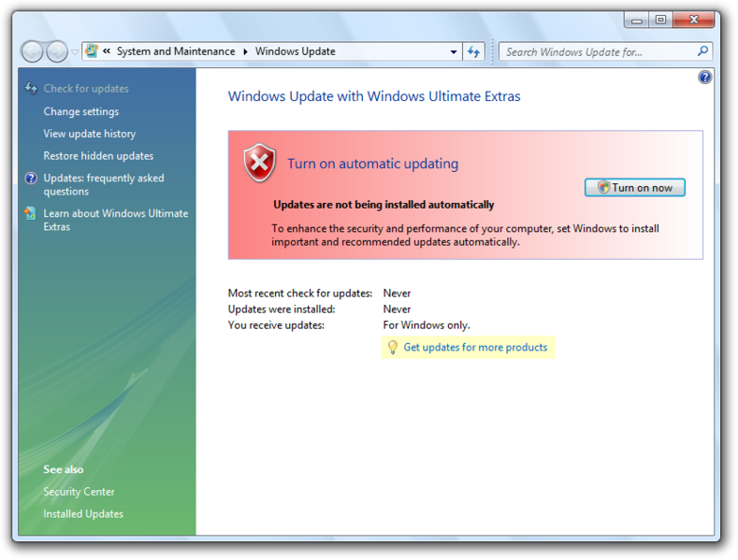The image size is (738, 560).
Task: Click the 'You receive updates:' label
Action: coord(276,325)
